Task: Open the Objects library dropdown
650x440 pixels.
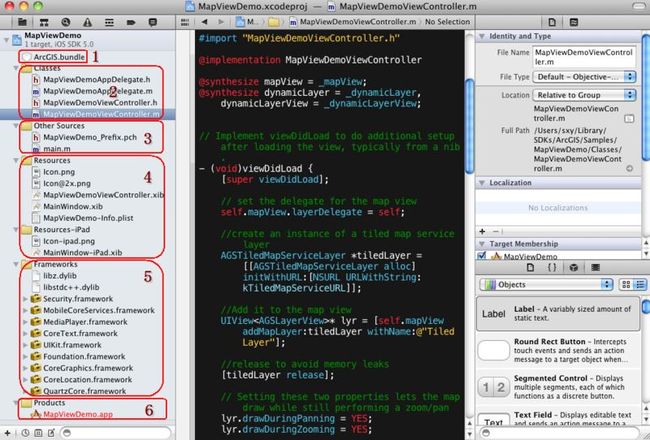Action: pos(546,284)
